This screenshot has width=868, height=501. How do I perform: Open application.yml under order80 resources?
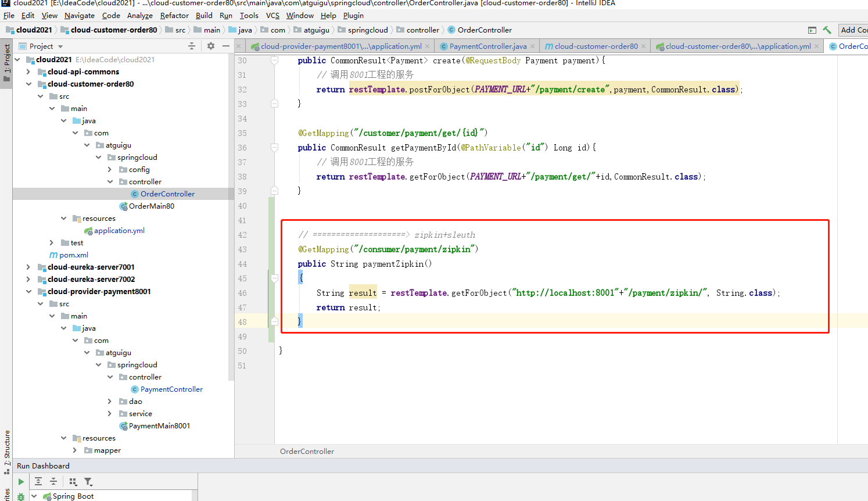pyautogui.click(x=119, y=231)
